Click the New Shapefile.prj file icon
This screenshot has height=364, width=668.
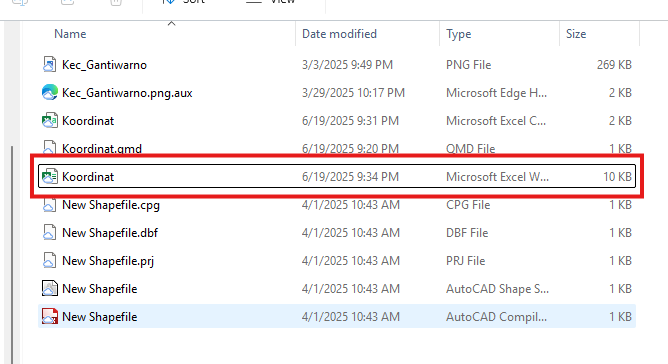pyautogui.click(x=49, y=260)
